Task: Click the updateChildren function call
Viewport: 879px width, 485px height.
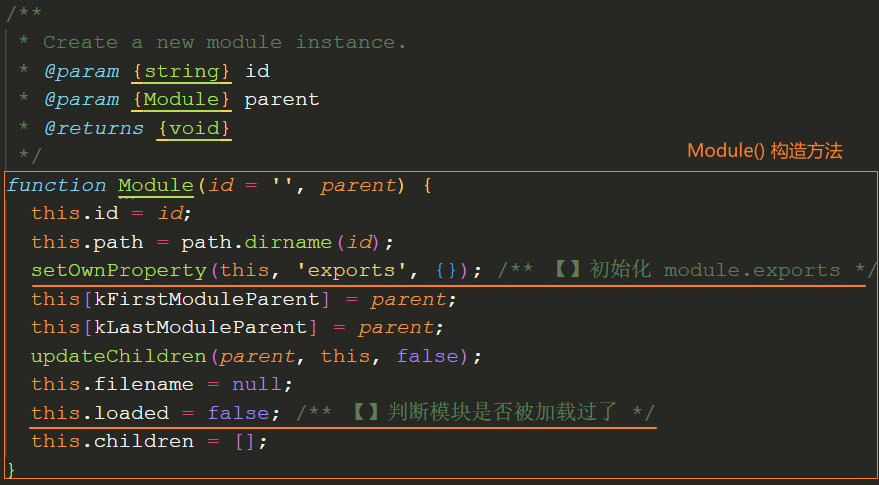Action: pos(119,356)
